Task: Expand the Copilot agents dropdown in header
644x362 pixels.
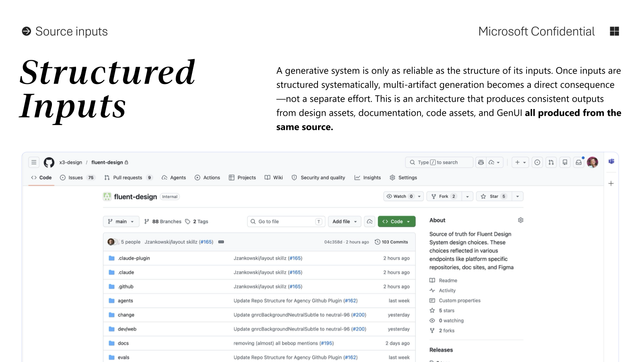Action: tap(495, 162)
